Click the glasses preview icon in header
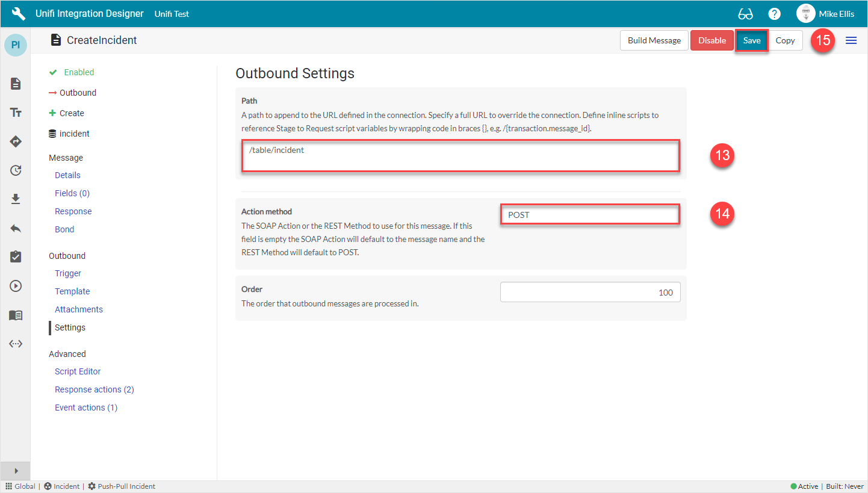The height and width of the screenshot is (493, 868). [745, 14]
